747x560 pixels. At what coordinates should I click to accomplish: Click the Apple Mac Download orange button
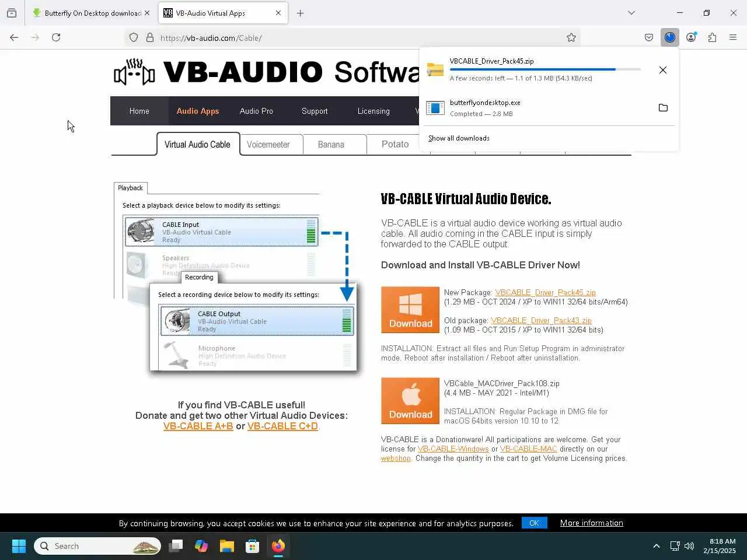coord(410,401)
